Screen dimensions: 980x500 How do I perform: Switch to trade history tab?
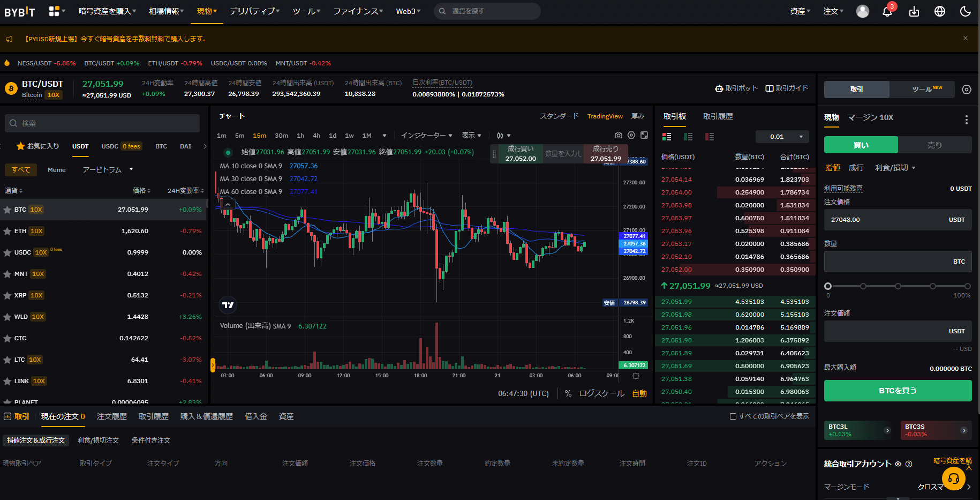coord(718,116)
